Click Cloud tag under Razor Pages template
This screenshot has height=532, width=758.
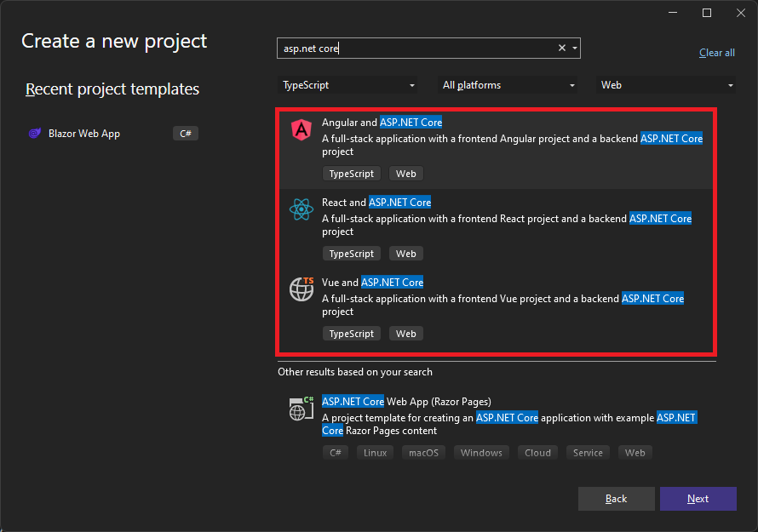click(x=537, y=453)
